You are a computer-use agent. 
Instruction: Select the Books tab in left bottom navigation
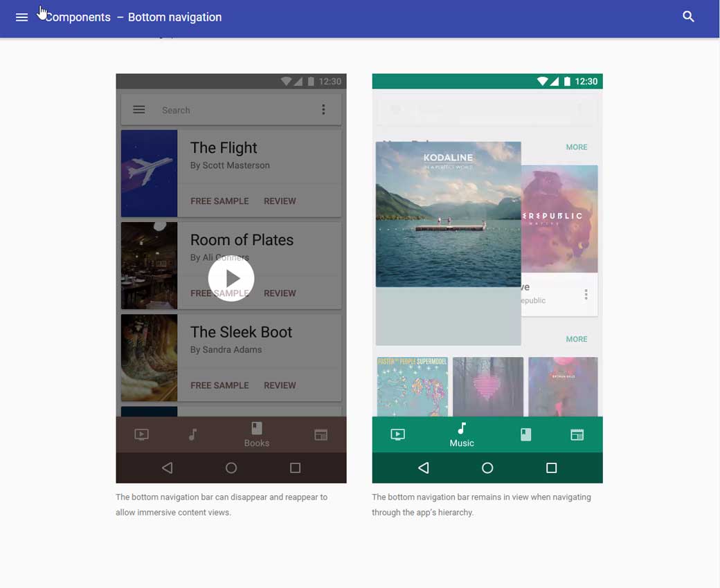(x=257, y=434)
